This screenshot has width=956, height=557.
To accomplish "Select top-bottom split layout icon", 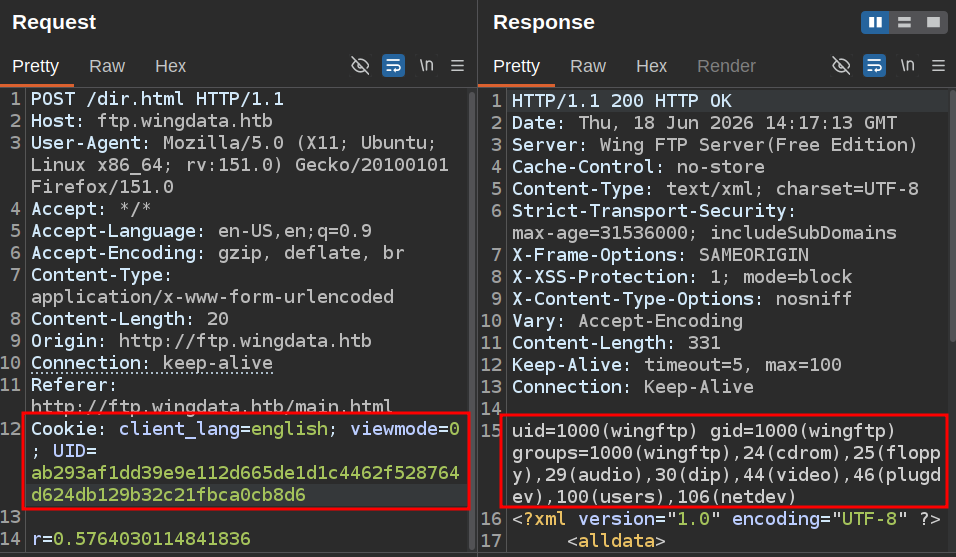I will pos(904,23).
